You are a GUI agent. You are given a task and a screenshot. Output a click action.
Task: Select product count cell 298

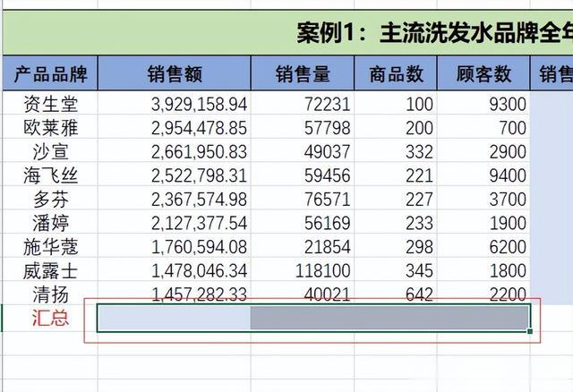pyautogui.click(x=396, y=247)
